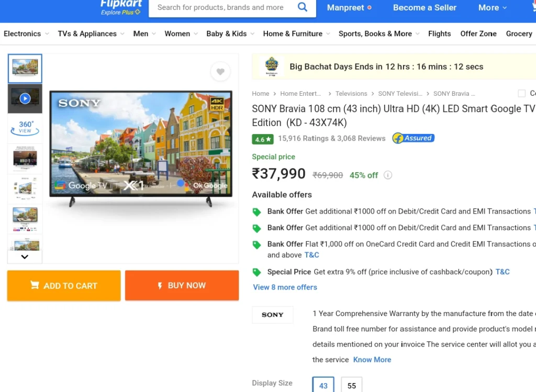Select 43 display size option
This screenshot has height=392, width=536.
pyautogui.click(x=323, y=385)
